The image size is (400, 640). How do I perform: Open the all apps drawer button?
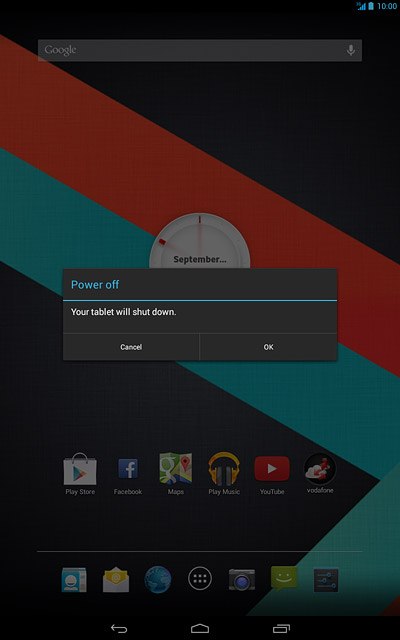200,579
